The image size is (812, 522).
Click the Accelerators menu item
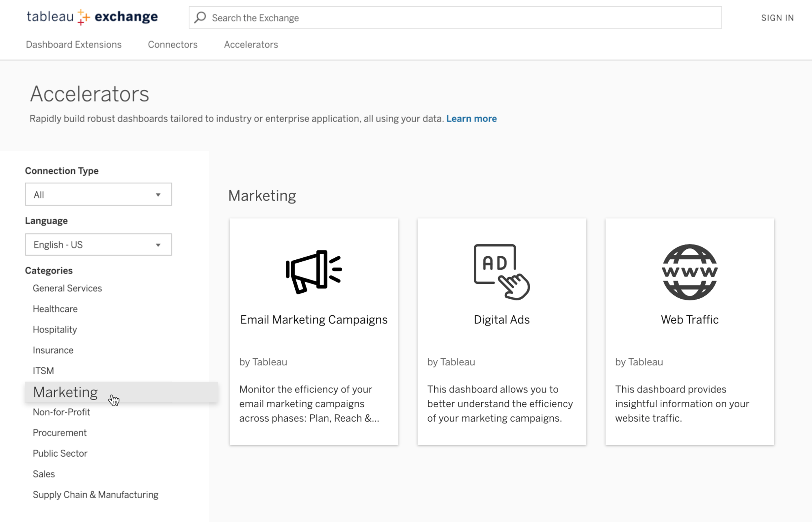251,44
